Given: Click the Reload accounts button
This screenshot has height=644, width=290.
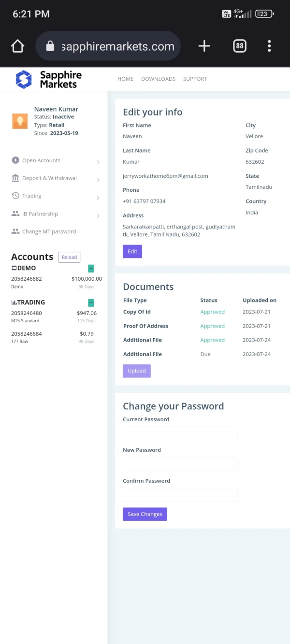Looking at the screenshot, I should pos(69,257).
